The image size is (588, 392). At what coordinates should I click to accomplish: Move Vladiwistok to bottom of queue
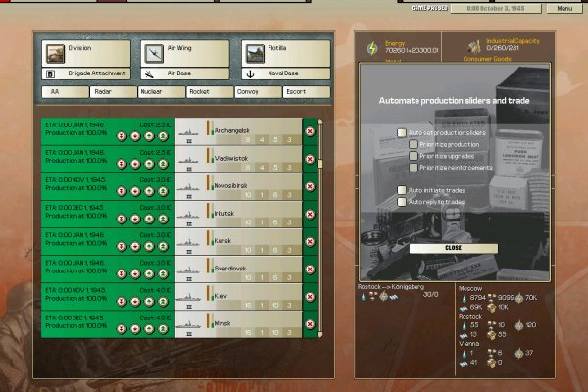[x=122, y=164]
